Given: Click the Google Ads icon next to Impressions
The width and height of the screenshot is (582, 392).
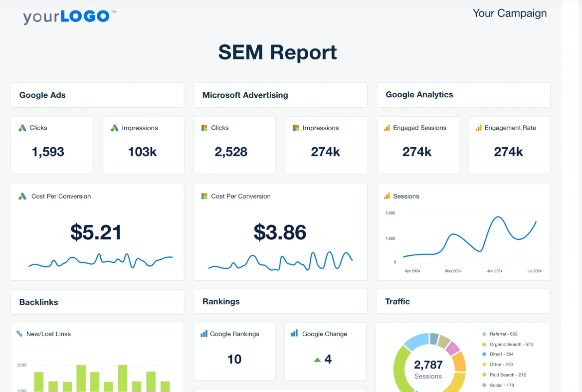Looking at the screenshot, I should coord(115,128).
